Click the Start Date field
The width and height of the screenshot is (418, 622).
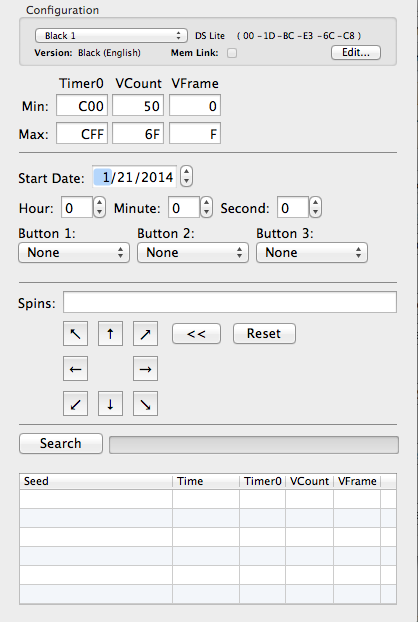pos(134,177)
